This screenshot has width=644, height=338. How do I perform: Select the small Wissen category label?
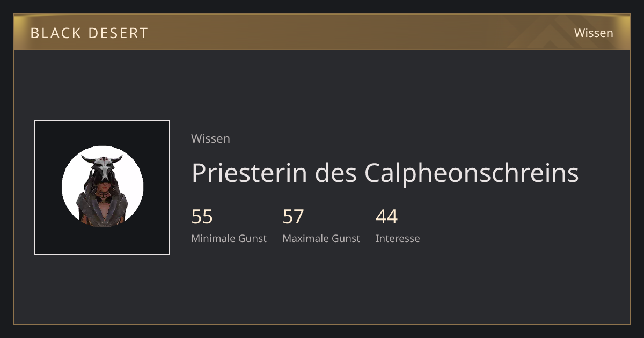pyautogui.click(x=210, y=138)
